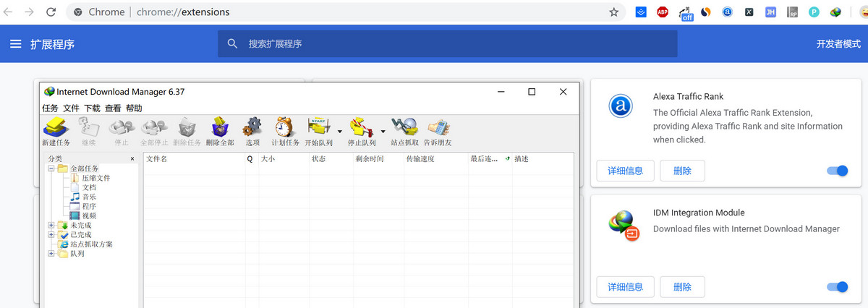Open 详细信息 for IDM Integration Module
Image resolution: width=868 pixels, height=308 pixels.
point(626,287)
